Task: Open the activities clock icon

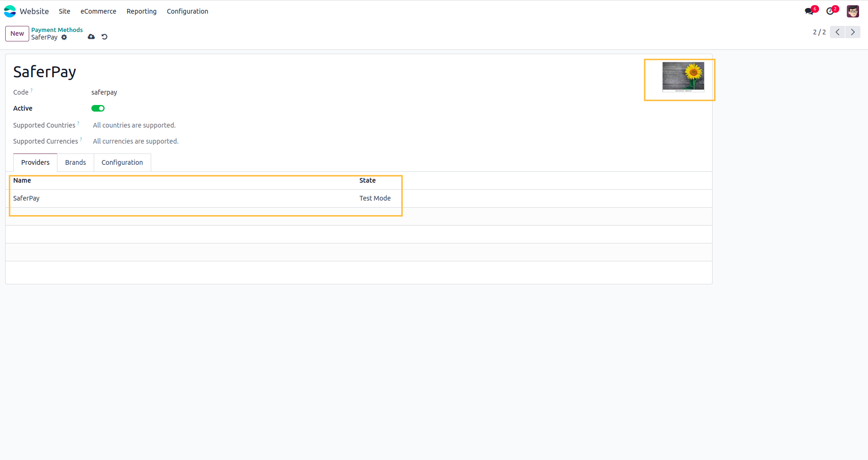Action: coord(831,11)
